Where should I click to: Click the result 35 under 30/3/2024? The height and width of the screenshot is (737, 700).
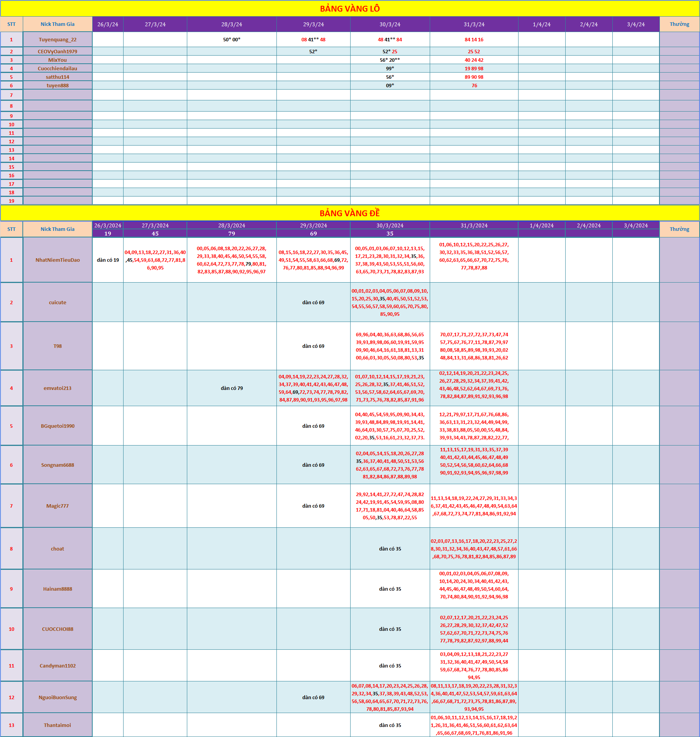390,233
